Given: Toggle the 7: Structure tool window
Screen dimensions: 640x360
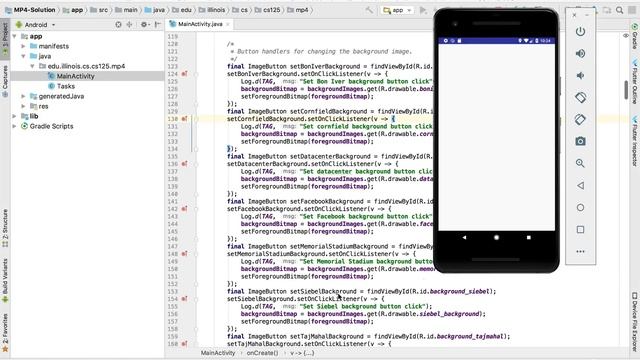Looking at the screenshot, I should pos(5,228).
